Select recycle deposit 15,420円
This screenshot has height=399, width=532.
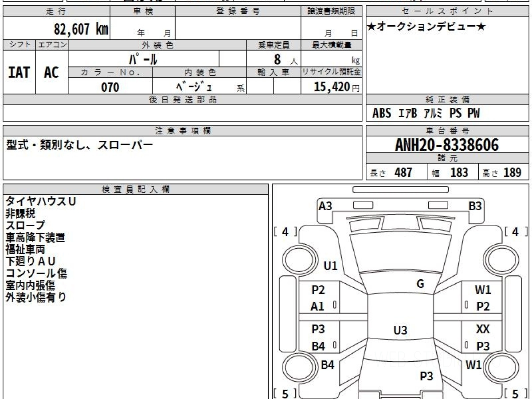pos(336,87)
